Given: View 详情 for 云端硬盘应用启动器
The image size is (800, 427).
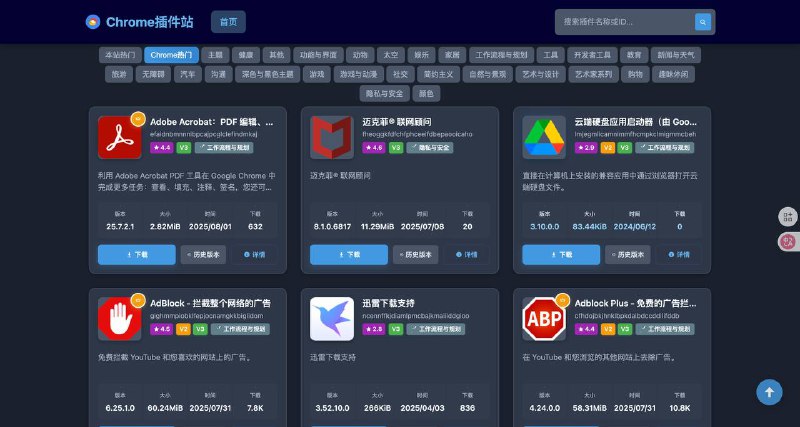Looking at the screenshot, I should 679,255.
